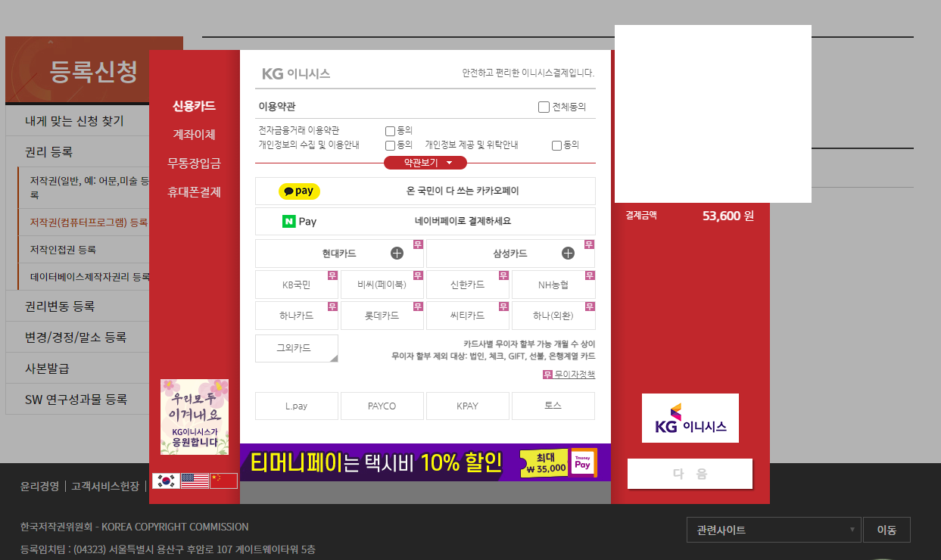Viewport: 941px width, 560px height.
Task: Expand the 약관보기 terms dropdown
Action: [425, 163]
